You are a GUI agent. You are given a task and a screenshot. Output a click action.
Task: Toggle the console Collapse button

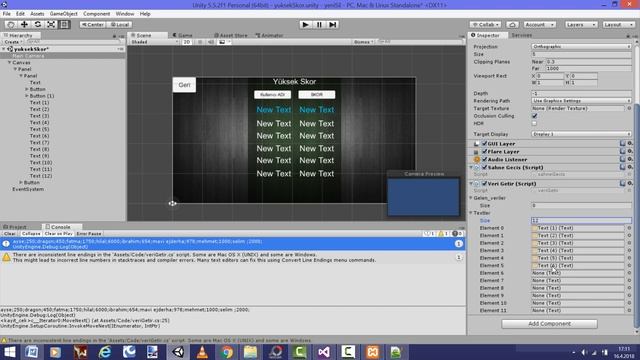point(31,234)
